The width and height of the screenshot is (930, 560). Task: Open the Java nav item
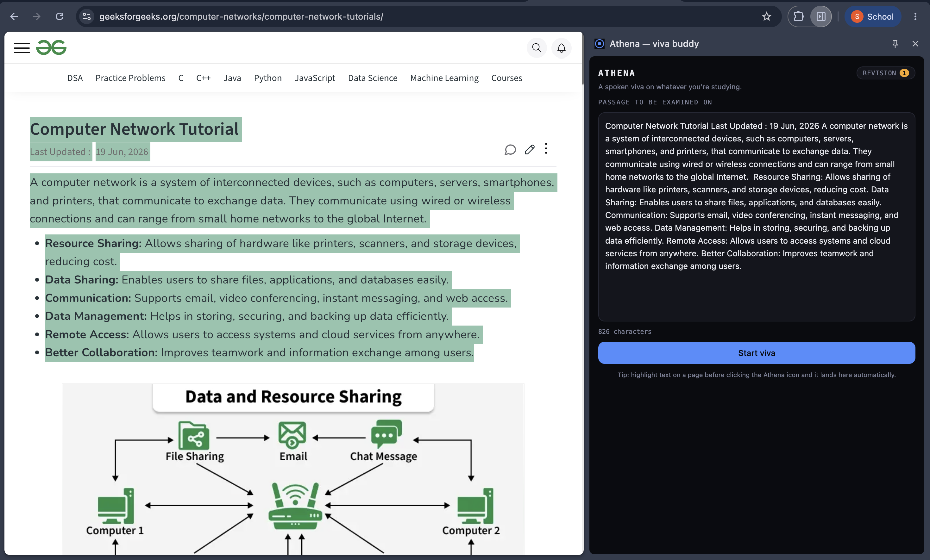click(232, 78)
